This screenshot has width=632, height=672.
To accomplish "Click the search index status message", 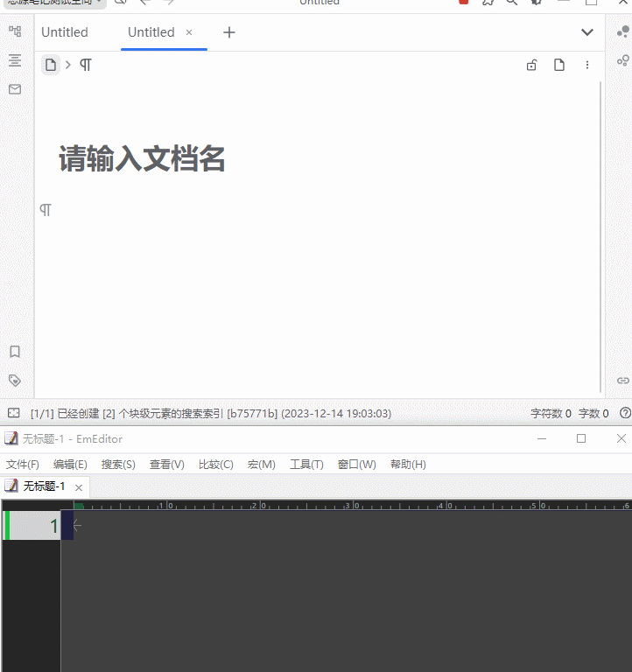I will (211, 414).
